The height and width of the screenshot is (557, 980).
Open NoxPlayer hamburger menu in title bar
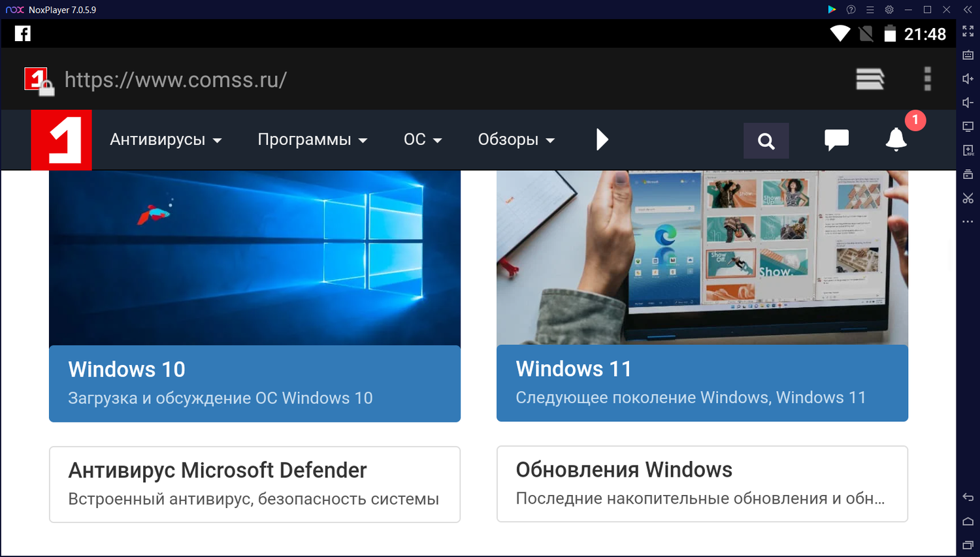870,10
